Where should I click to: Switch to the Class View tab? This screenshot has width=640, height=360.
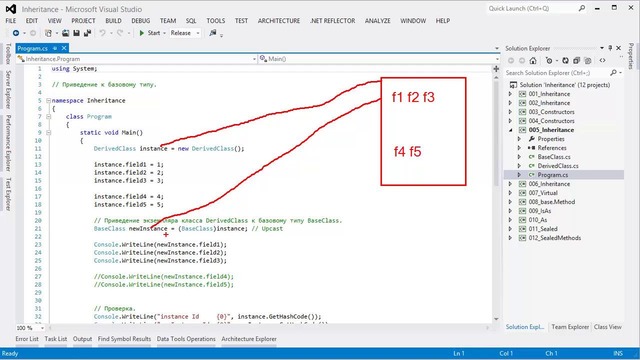click(607, 327)
